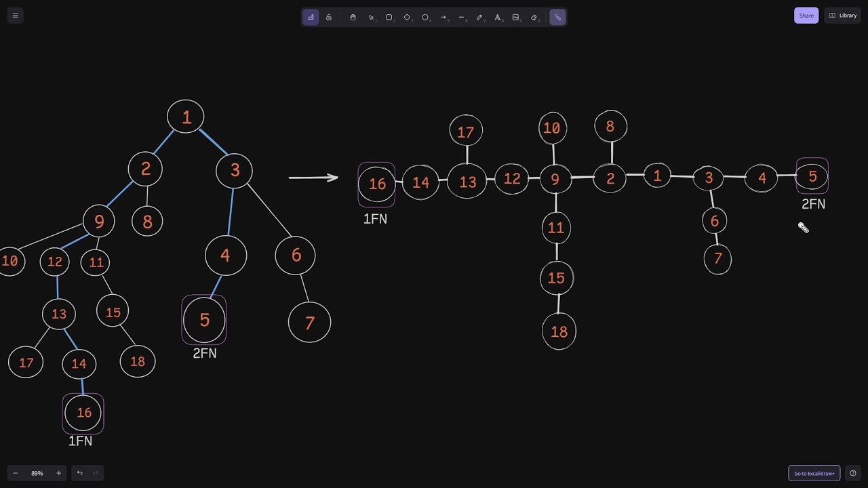Zoom out with the minus button
The height and width of the screenshot is (488, 868).
point(15,473)
